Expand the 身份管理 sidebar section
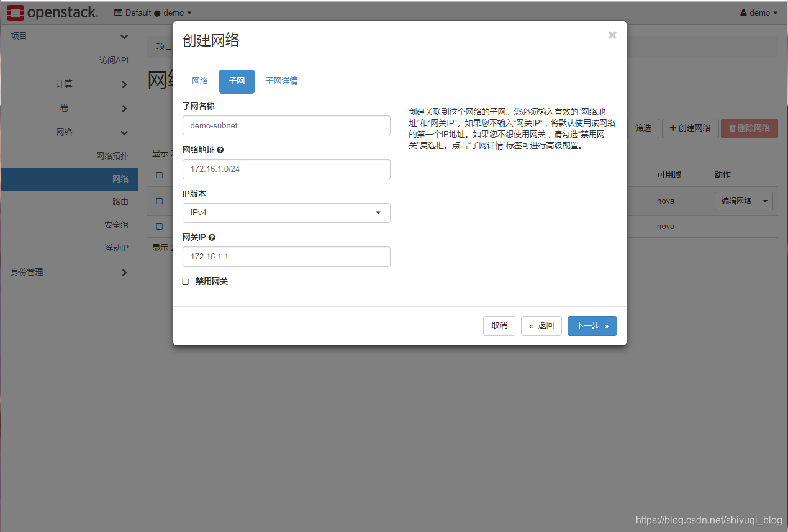The width and height of the screenshot is (788, 532). coord(69,272)
